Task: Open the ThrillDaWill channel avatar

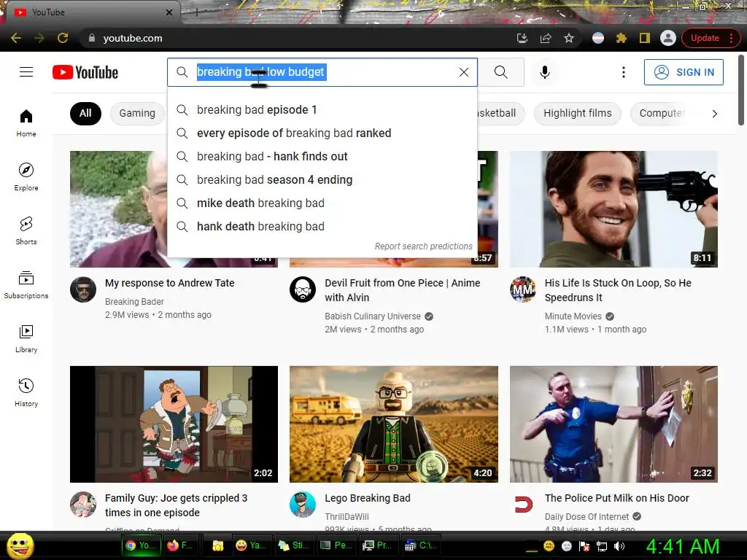Action: click(303, 505)
